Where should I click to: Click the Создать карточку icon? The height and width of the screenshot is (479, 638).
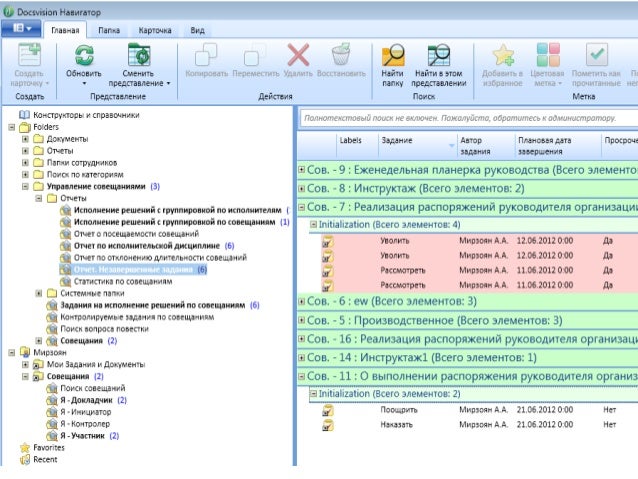coord(29,55)
